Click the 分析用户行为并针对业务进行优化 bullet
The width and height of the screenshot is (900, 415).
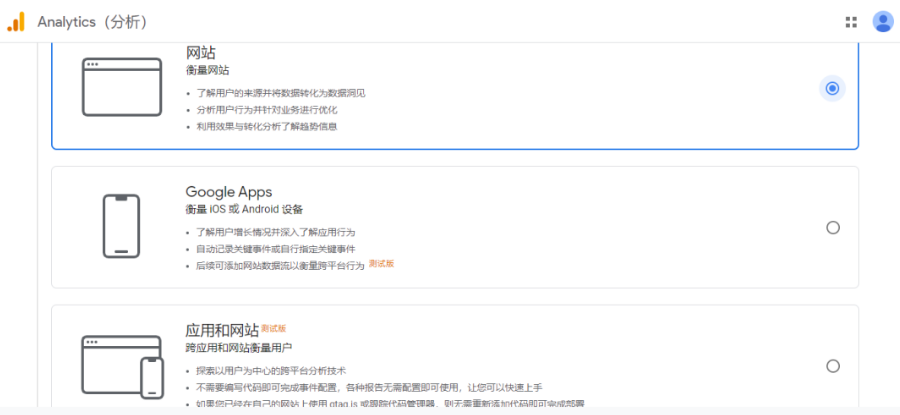[267, 110]
